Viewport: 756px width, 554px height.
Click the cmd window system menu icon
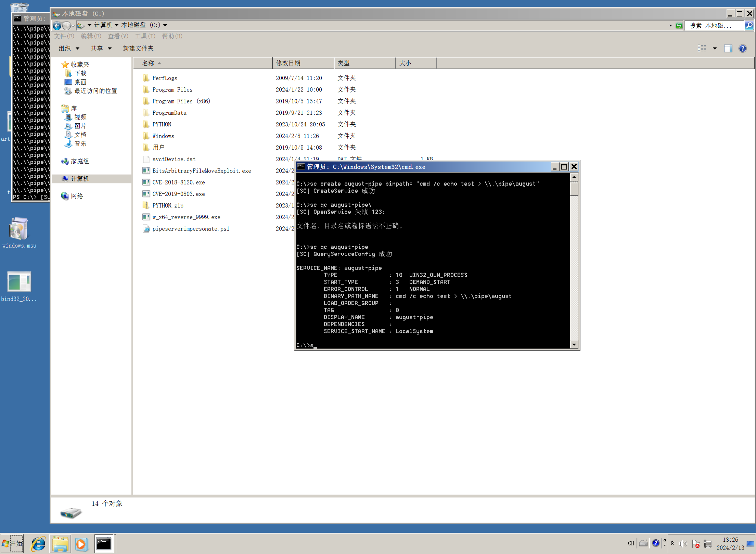coord(301,167)
